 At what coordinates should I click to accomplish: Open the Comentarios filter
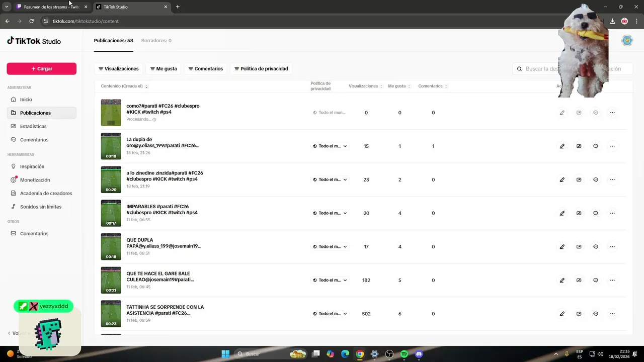pyautogui.click(x=206, y=69)
